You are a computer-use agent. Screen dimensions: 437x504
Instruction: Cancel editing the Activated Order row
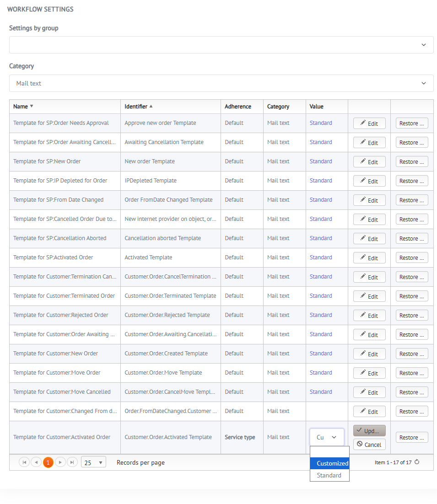pos(369,444)
